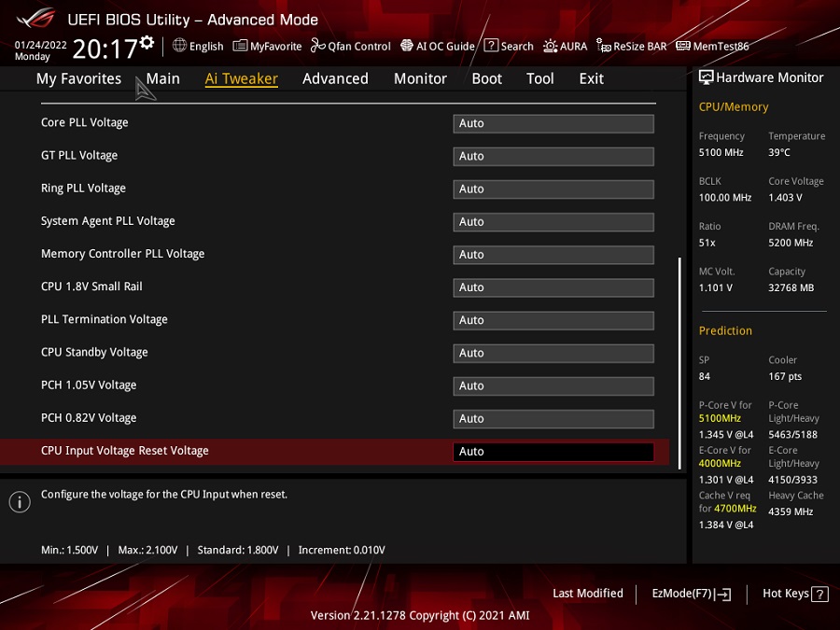Select the GT PLL Voltage value field

553,157
